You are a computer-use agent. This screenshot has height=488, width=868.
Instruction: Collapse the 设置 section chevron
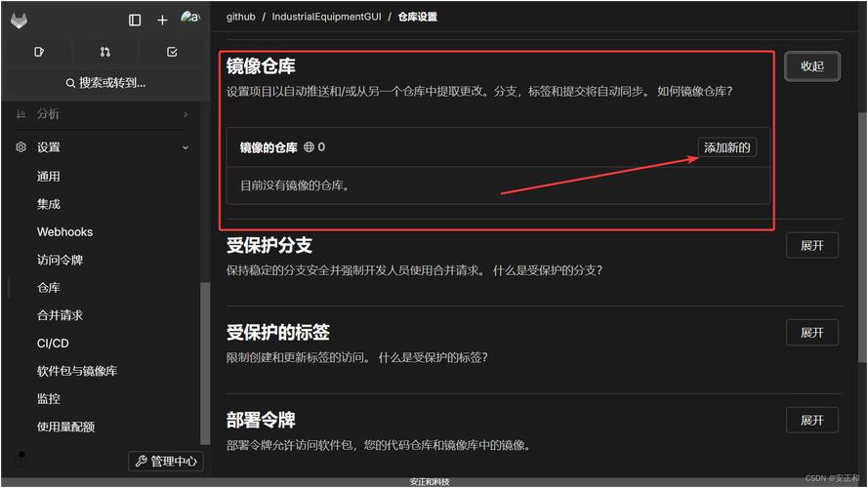[186, 147]
